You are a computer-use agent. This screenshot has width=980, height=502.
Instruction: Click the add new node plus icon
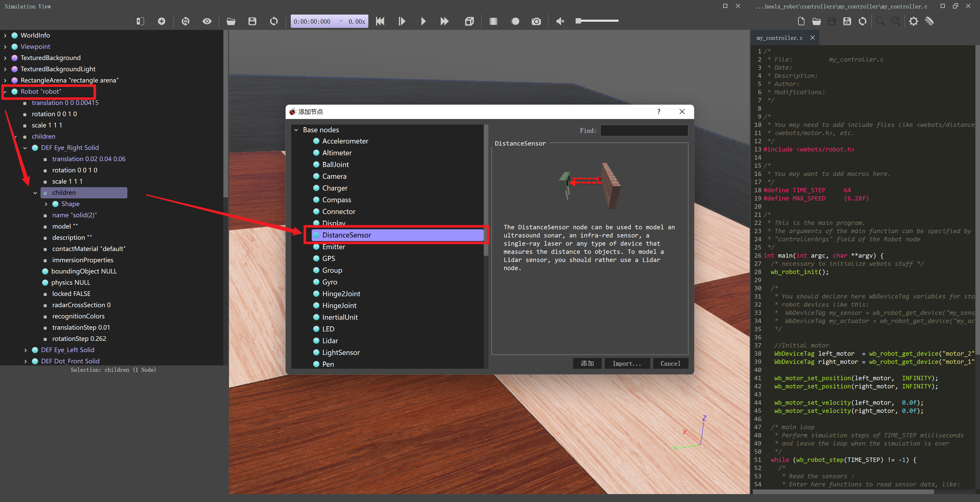pyautogui.click(x=161, y=21)
